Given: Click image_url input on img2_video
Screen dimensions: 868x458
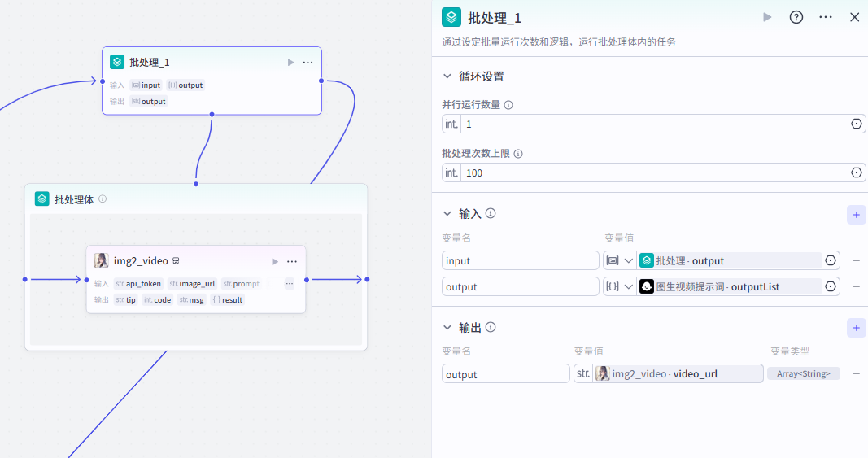Looking at the screenshot, I should point(192,284).
